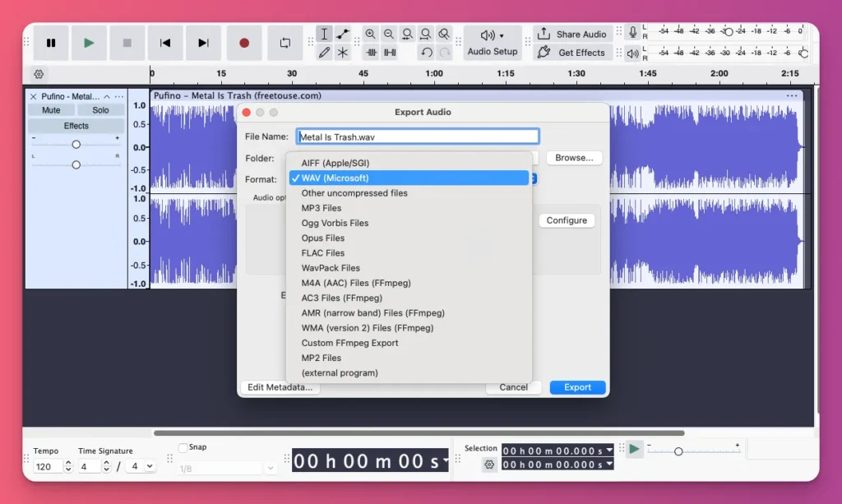Click the Undo icon

pyautogui.click(x=427, y=52)
